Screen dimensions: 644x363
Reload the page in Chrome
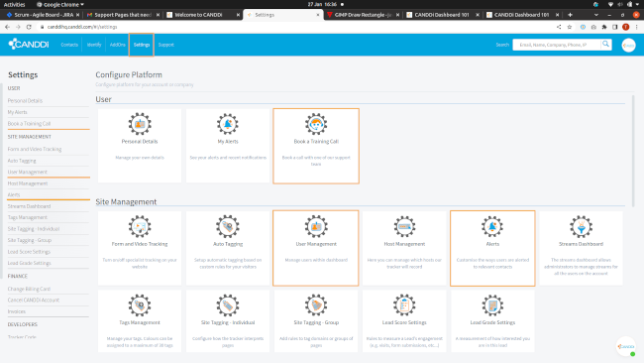pos(29,27)
